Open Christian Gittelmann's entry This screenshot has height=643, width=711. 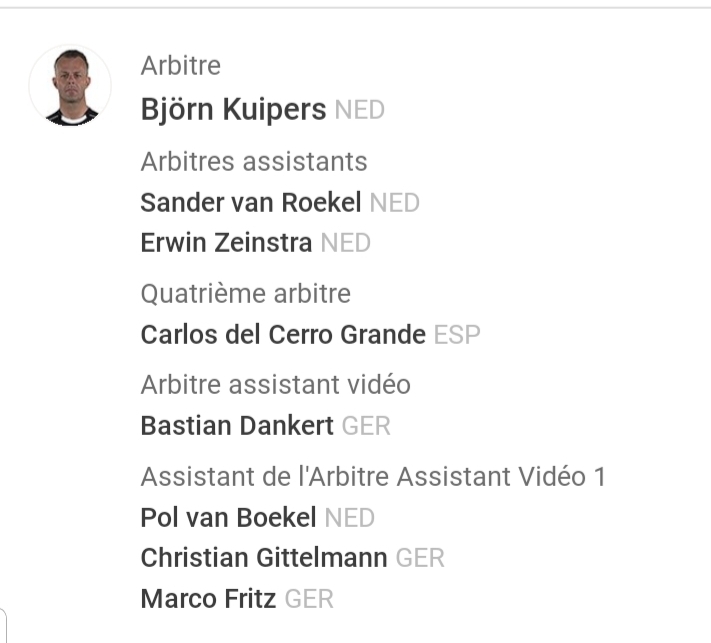pos(264,558)
